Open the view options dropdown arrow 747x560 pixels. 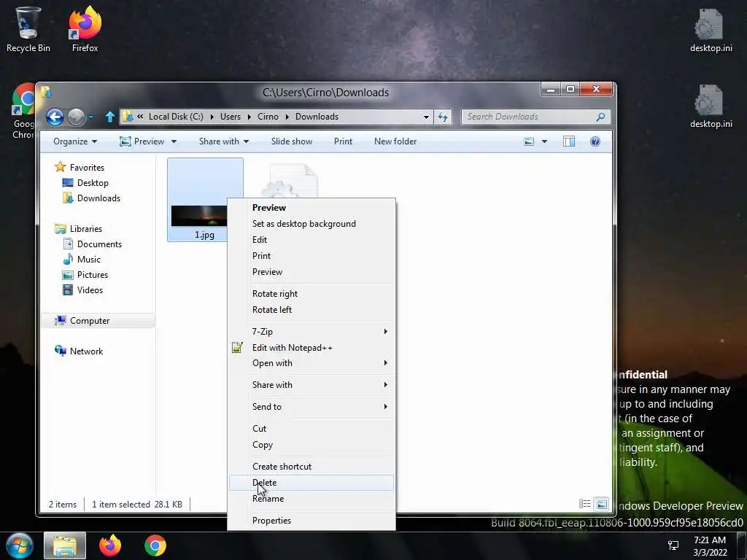[x=544, y=141]
